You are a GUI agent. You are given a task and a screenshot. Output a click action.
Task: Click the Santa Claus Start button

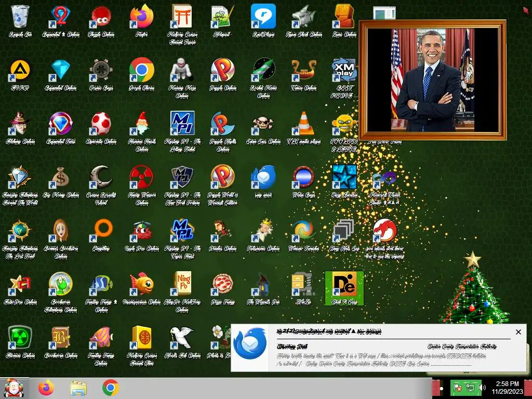click(14, 388)
